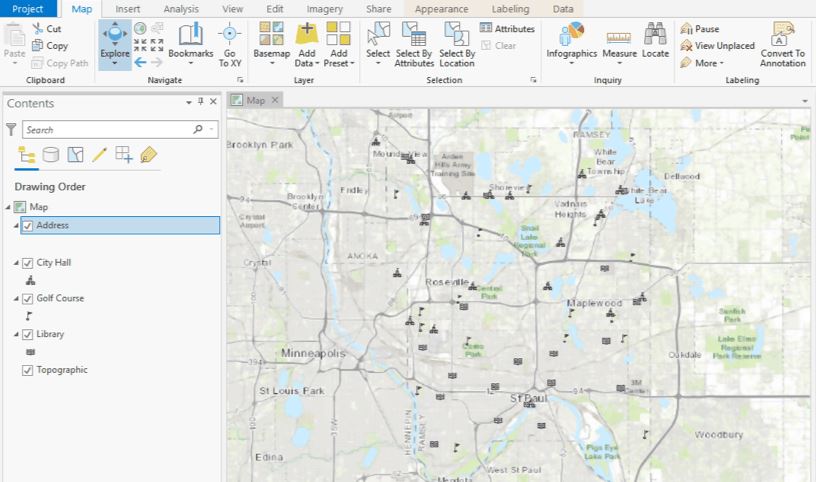Open the Selection group dialog launcher

pyautogui.click(x=533, y=80)
